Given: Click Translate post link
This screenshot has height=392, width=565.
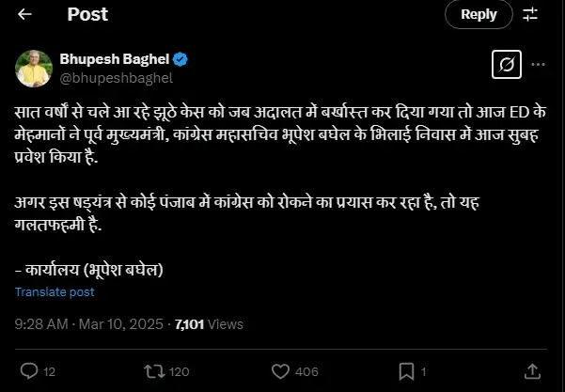Looking at the screenshot, I should pos(55,291).
